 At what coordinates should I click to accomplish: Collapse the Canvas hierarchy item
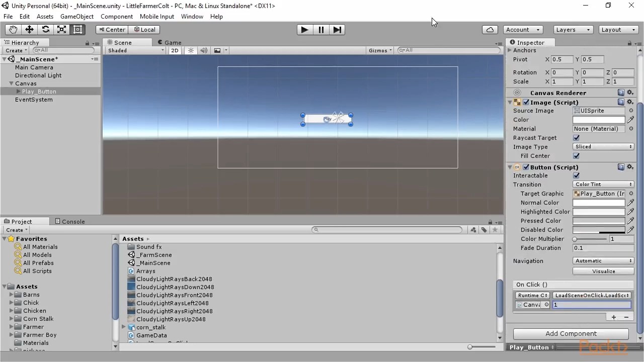click(11, 83)
